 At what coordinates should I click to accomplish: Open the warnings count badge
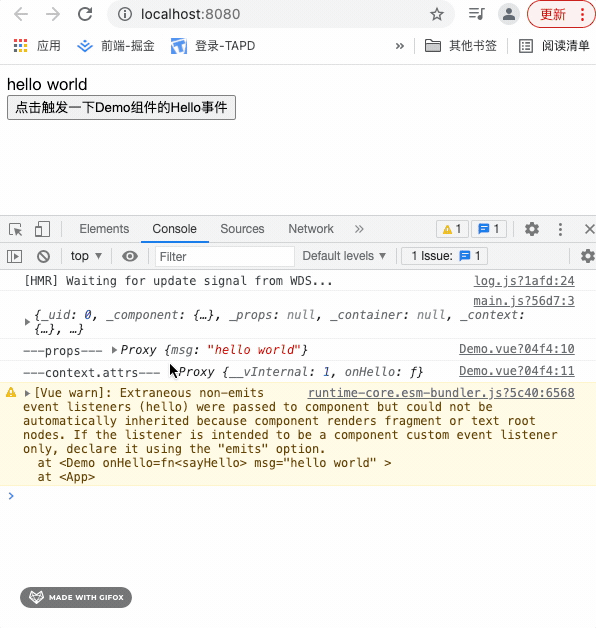click(452, 229)
